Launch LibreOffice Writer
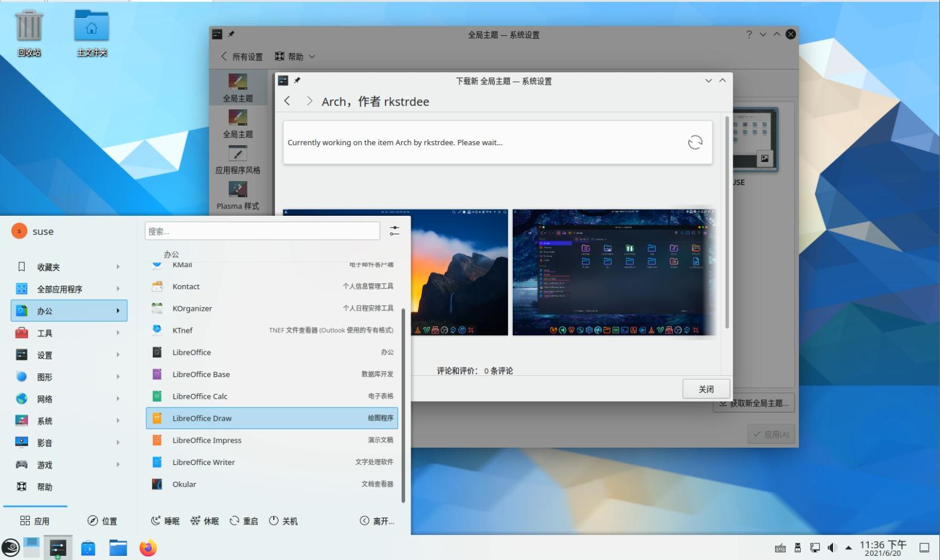The width and height of the screenshot is (940, 560). click(272, 462)
